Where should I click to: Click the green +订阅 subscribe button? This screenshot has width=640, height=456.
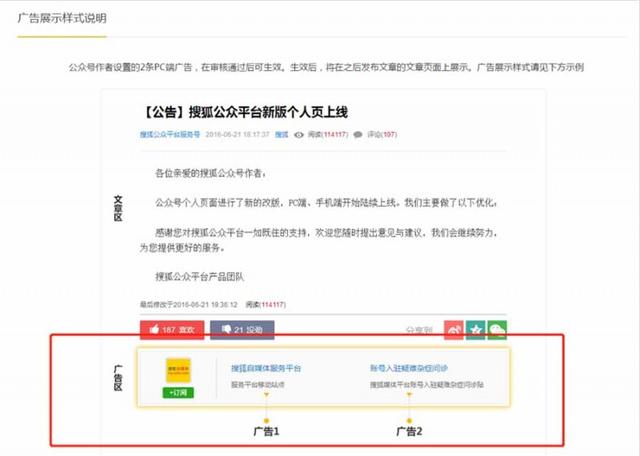[x=178, y=393]
